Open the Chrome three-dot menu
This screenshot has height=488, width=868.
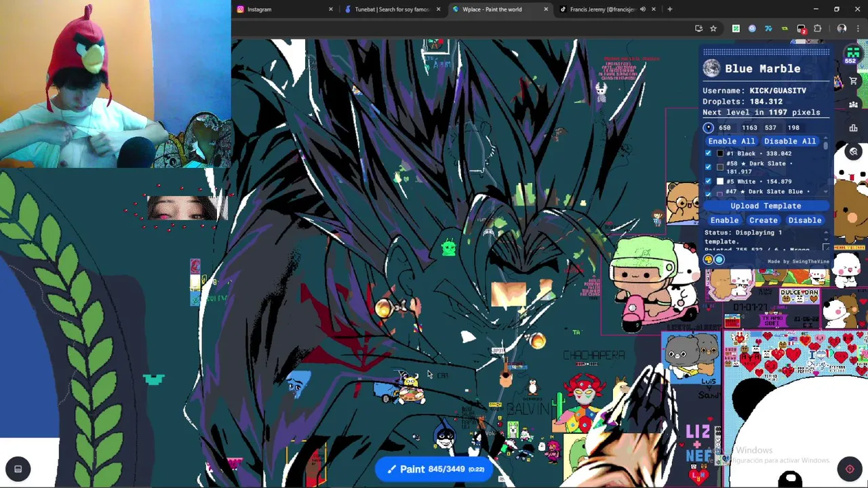click(x=859, y=28)
